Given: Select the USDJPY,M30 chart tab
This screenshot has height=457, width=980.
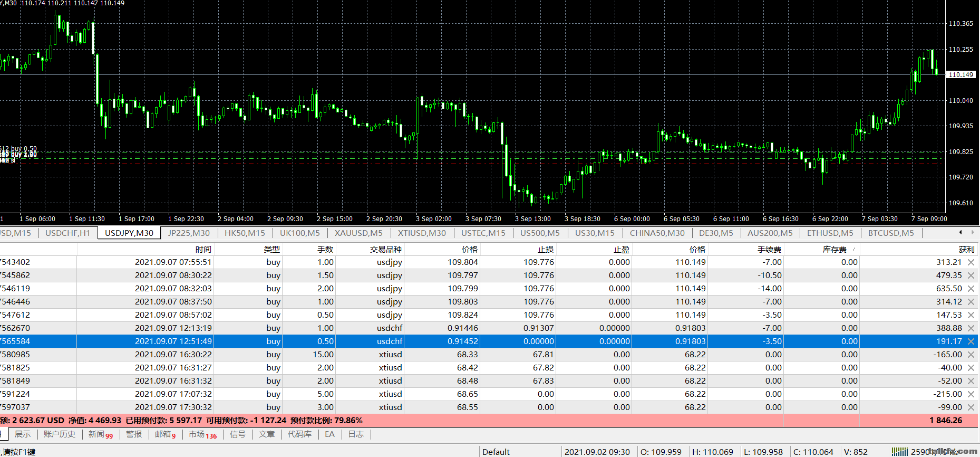Looking at the screenshot, I should pos(129,233).
